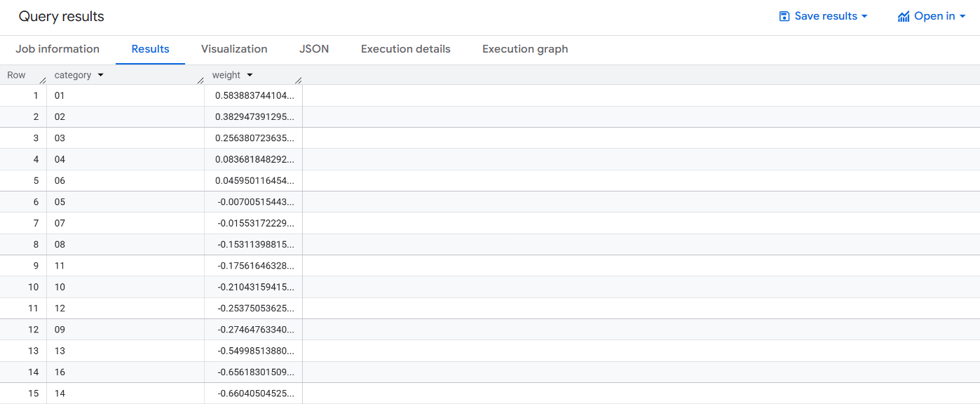Click the Save results floppy disk icon
This screenshot has height=404, width=980.
783,15
